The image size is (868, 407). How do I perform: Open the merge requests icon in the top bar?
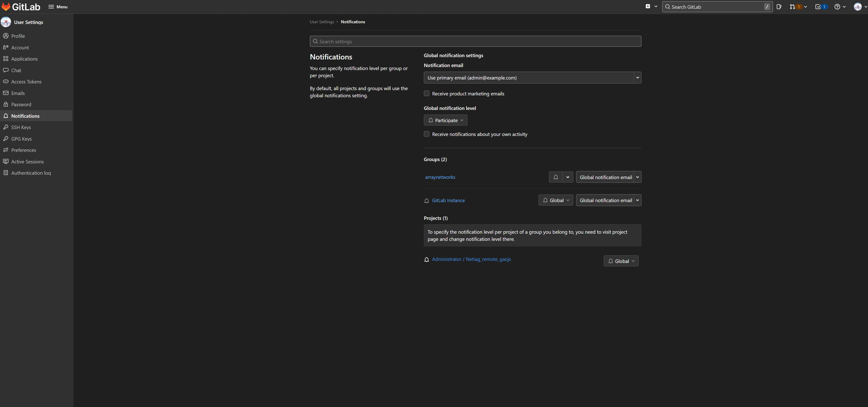coord(792,7)
